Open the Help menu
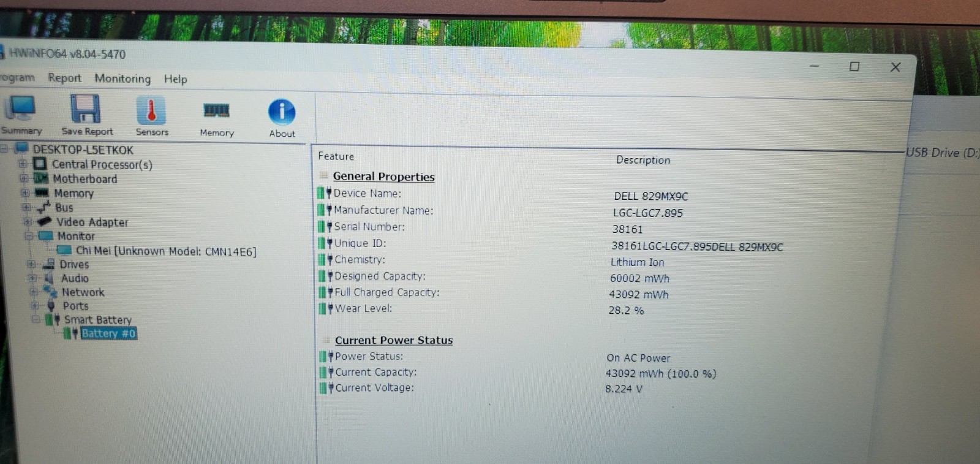This screenshot has height=464, width=980. click(x=175, y=79)
